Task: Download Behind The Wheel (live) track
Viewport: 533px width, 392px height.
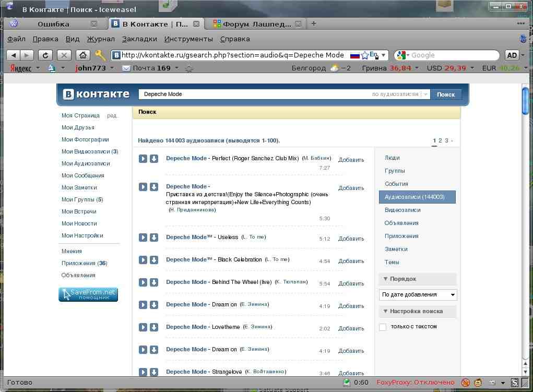Action: (154, 282)
